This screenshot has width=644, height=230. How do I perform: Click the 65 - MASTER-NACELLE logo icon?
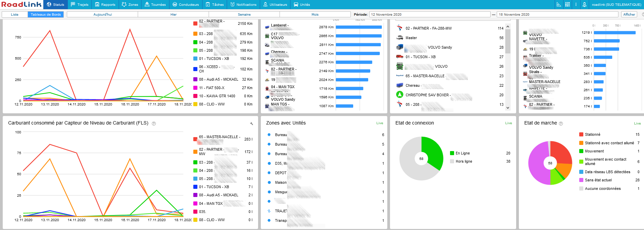point(400,76)
